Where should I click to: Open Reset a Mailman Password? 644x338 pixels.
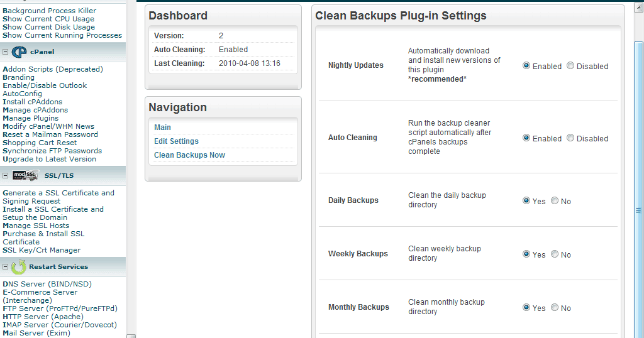[x=50, y=135]
